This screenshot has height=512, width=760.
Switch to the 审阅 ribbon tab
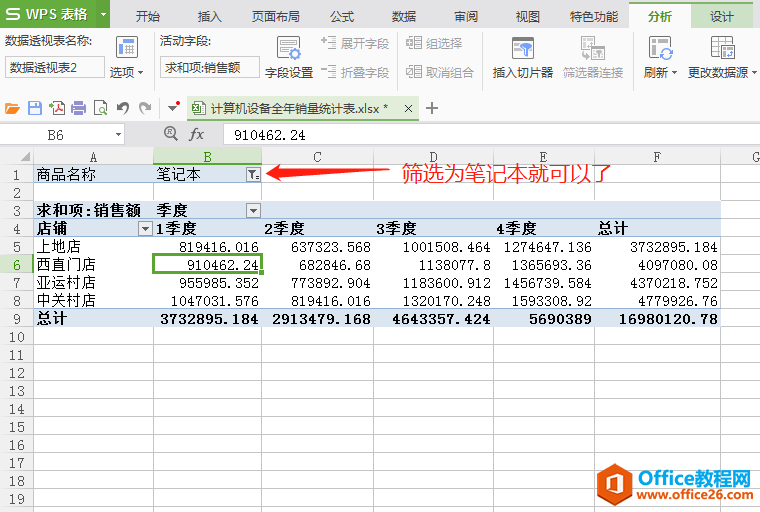click(x=466, y=16)
